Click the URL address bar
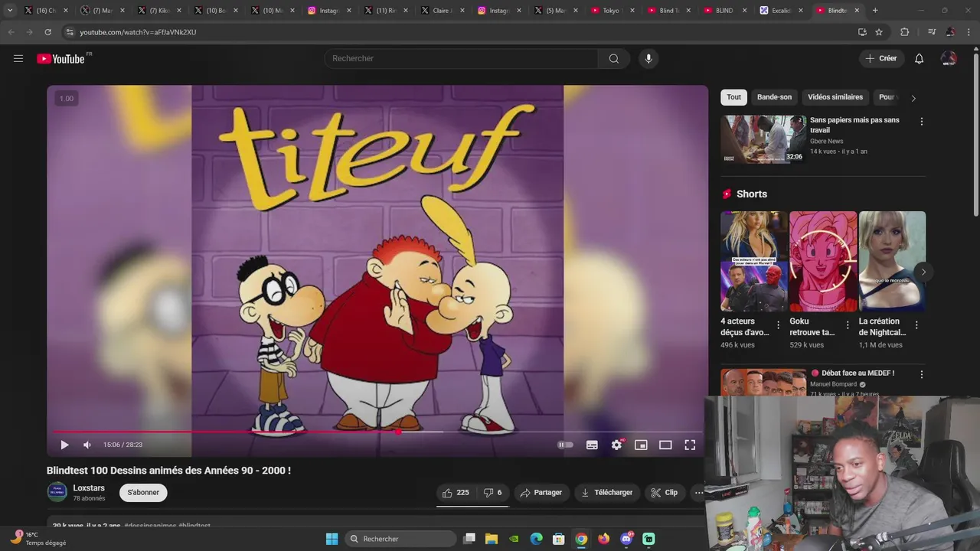 coord(459,32)
